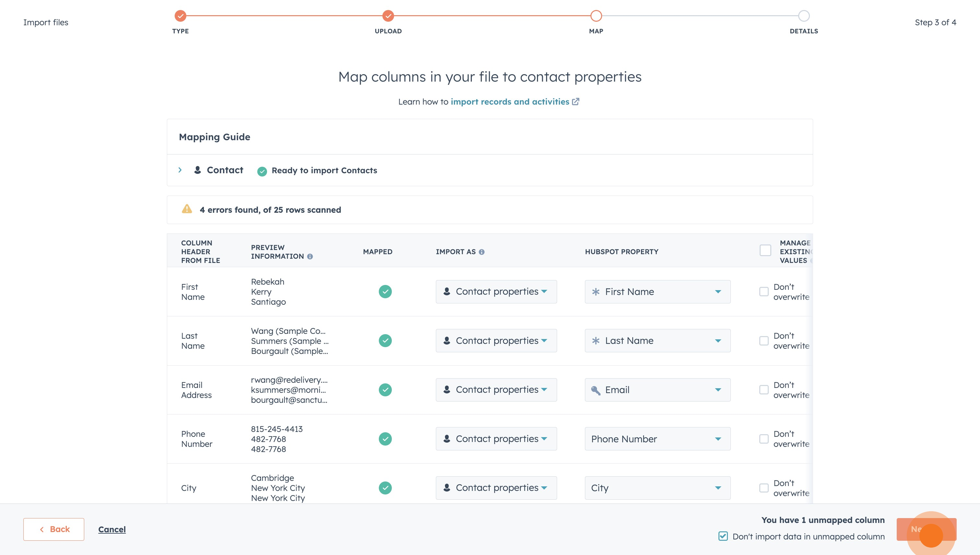
Task: Open Contact properties dropdown in Phone Number row
Action: (x=496, y=439)
